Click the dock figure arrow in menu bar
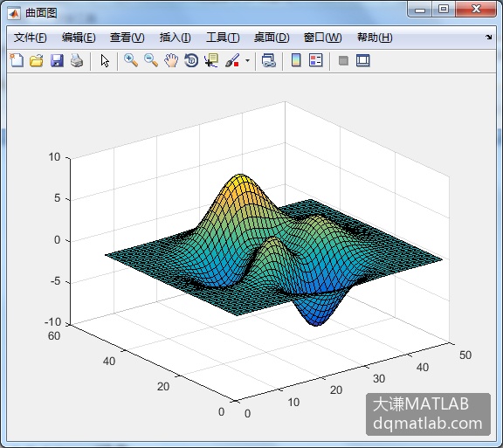The height and width of the screenshot is (448, 503). [x=488, y=37]
